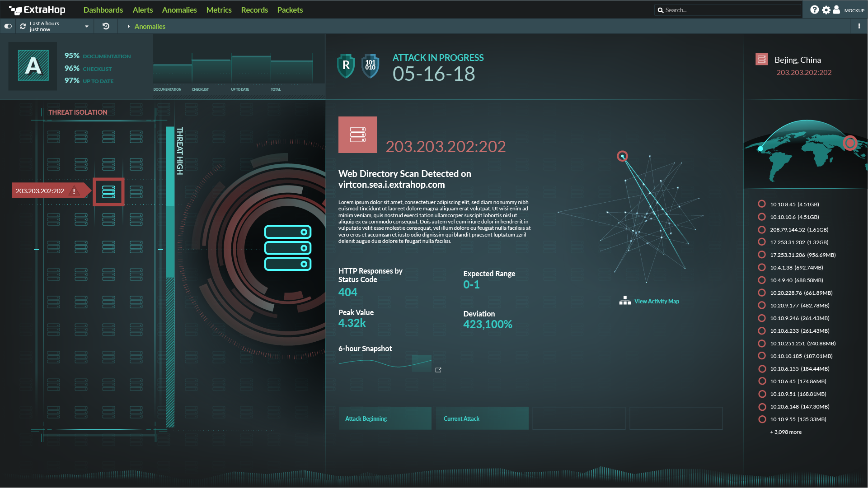Click the red server icon beside Bejing, China

[x=762, y=60]
